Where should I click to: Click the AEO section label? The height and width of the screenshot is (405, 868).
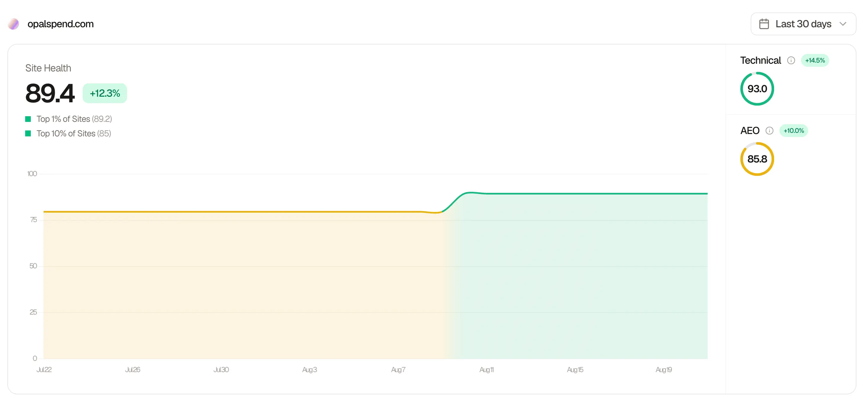coord(750,130)
